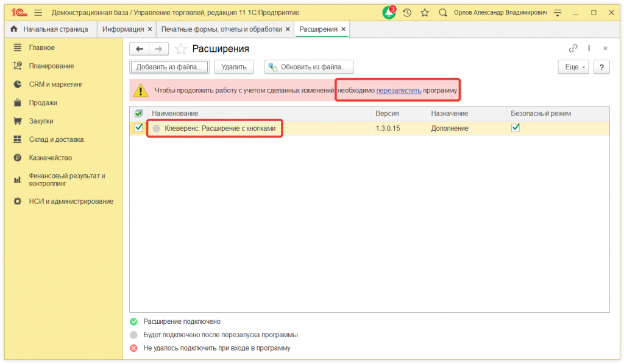Click the Начальная страница home tab
Screen dimensions: 624x364
(49, 29)
